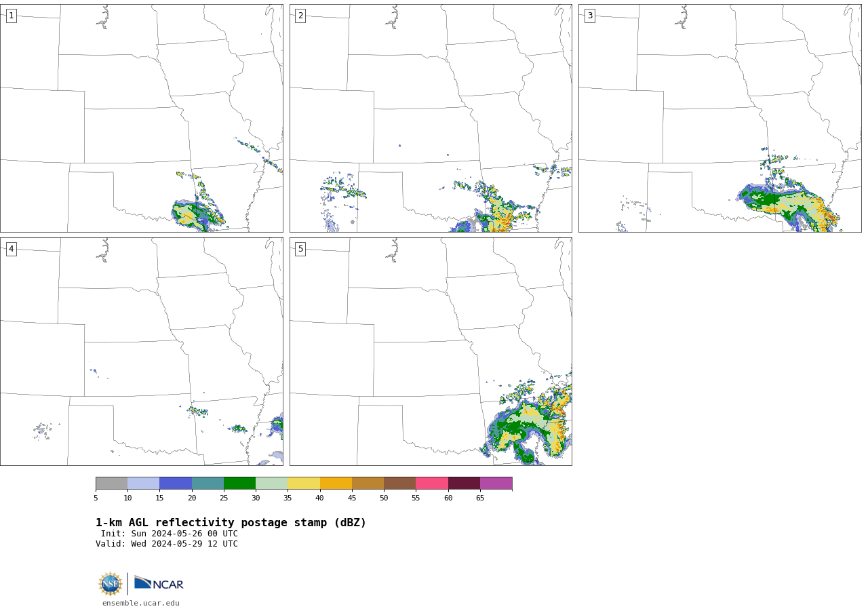This screenshot has height=611, width=868.
Task: Select the pink 55-60 dBZ swatch
Action: click(432, 484)
